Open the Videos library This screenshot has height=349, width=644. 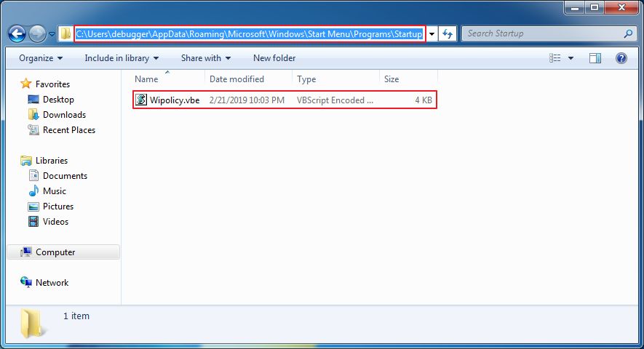[55, 221]
